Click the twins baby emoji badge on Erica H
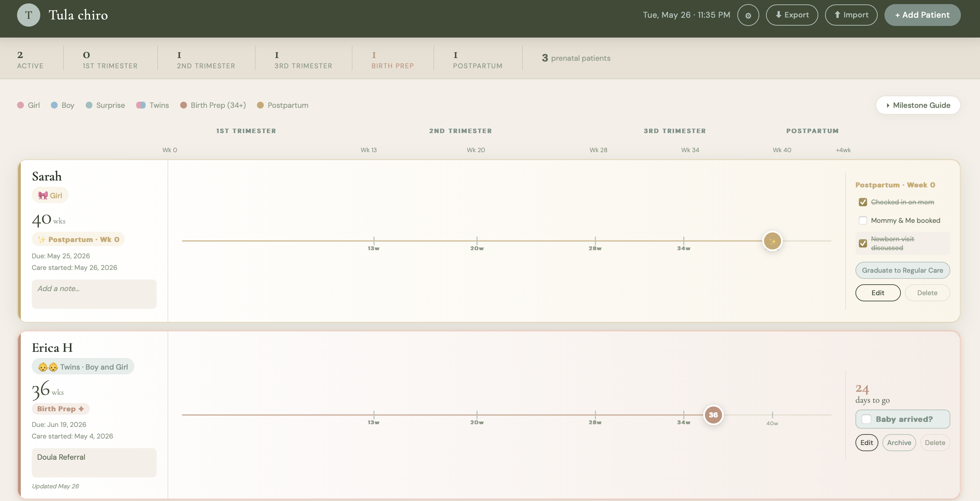This screenshot has height=501, width=980. (x=83, y=367)
